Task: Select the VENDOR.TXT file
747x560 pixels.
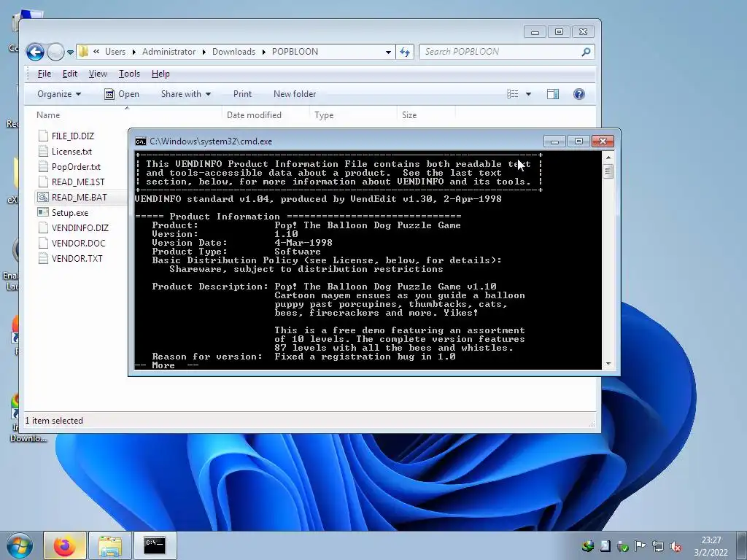Action: [x=77, y=258]
